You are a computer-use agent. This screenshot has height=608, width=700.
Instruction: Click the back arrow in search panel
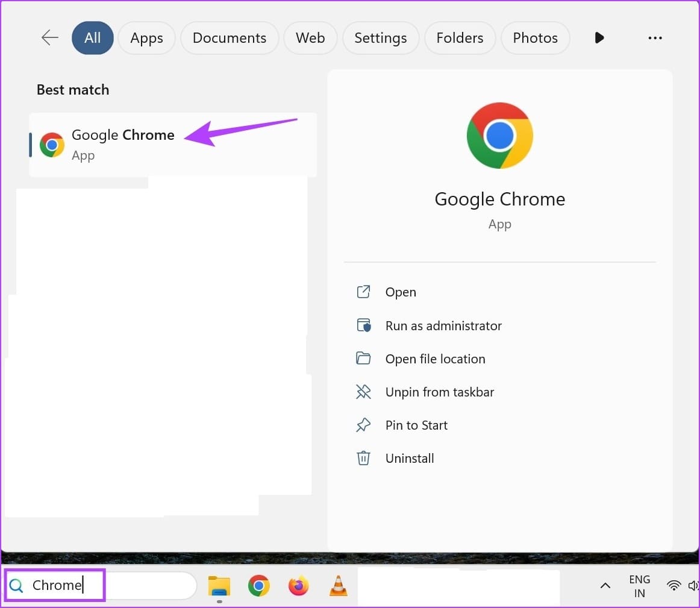pos(49,38)
